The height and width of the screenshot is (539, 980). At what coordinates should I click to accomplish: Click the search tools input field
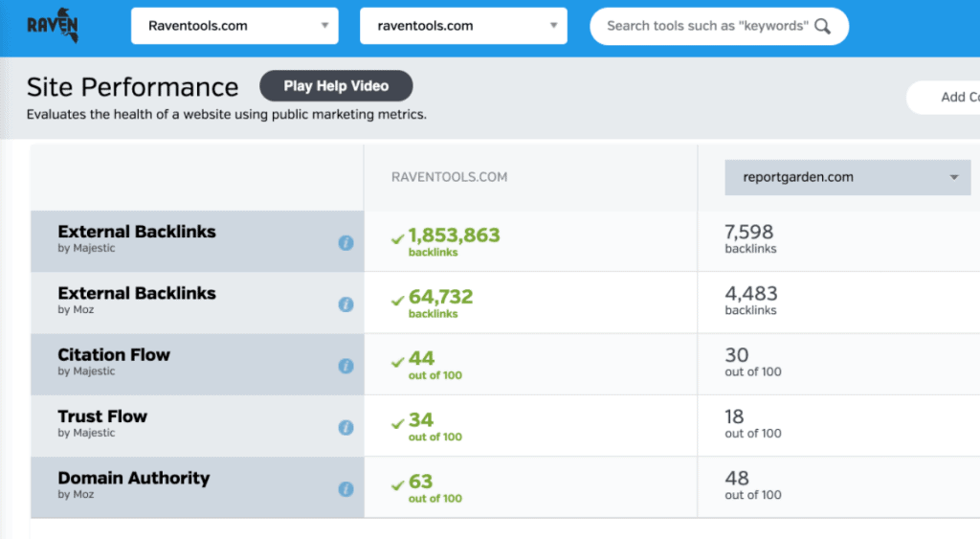706,26
